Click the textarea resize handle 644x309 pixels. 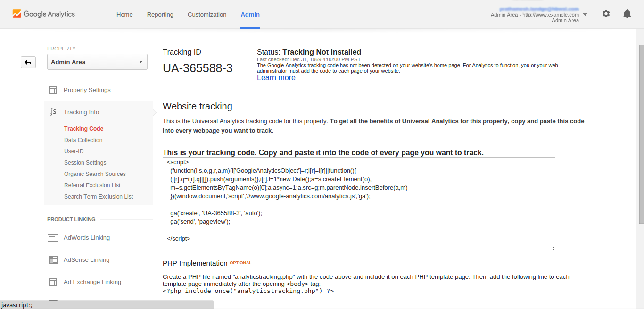pyautogui.click(x=552, y=248)
